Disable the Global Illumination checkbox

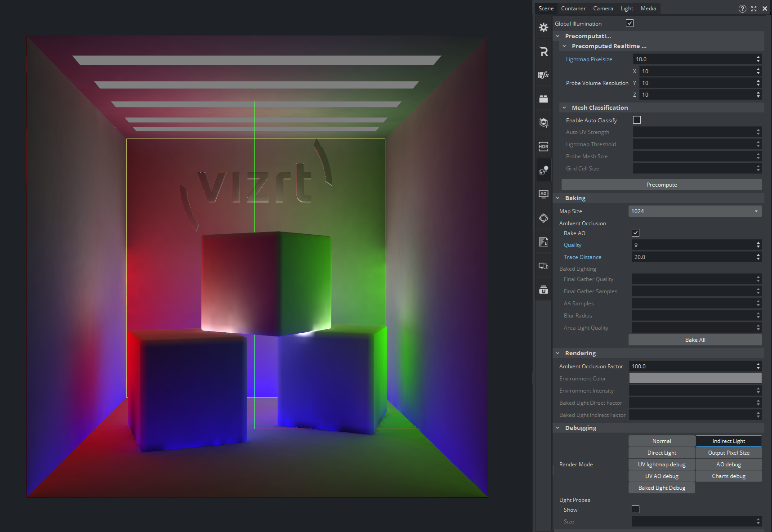[629, 23]
